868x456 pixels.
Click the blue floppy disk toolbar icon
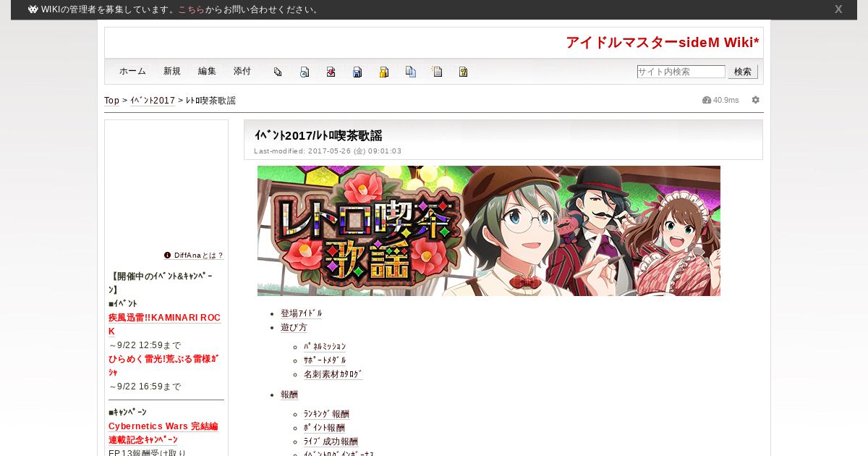[357, 72]
